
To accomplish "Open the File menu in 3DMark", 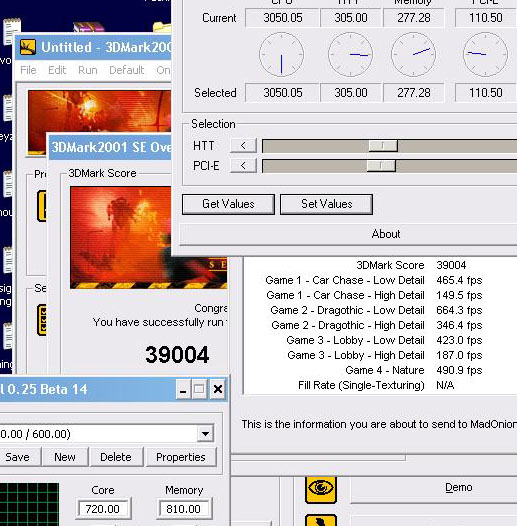I will pyautogui.click(x=28, y=70).
